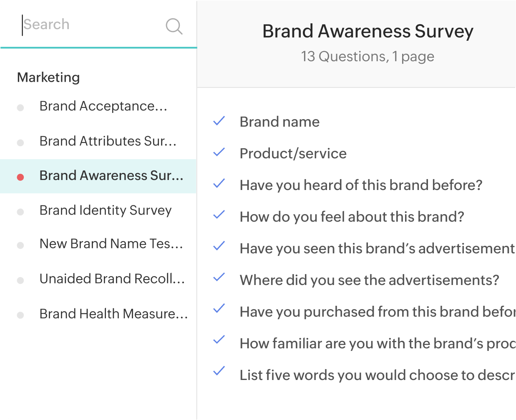Open New Brand Name Test template
The image size is (516, 420).
(111, 244)
